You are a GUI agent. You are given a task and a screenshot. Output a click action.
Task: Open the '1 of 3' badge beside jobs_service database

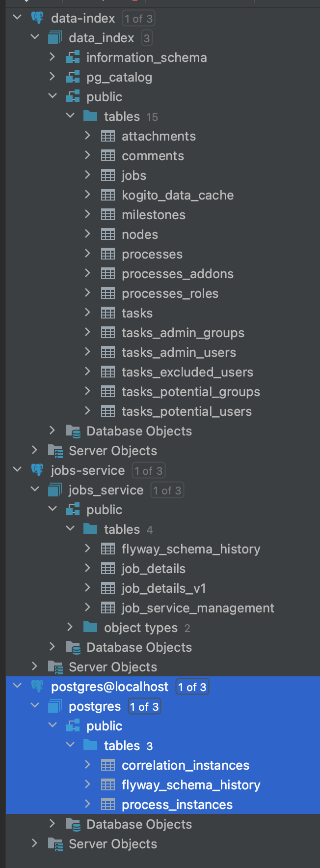click(167, 491)
